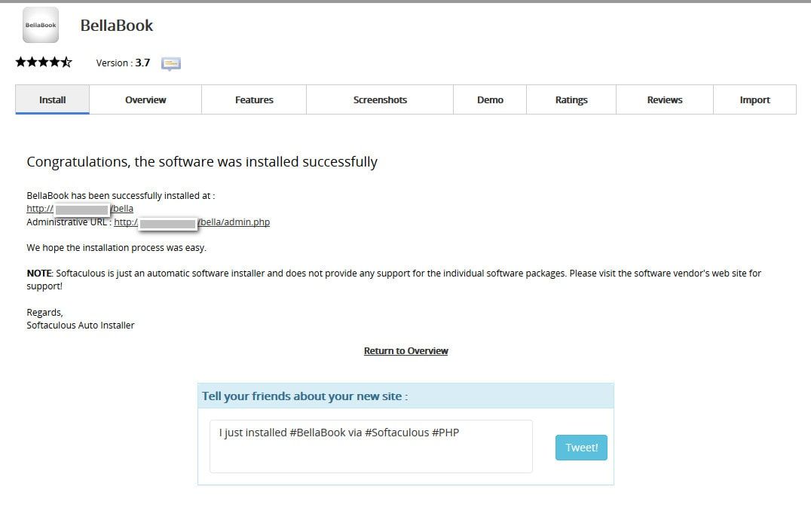Screen dimensions: 811x532
Task: Open the changelog icon beside version 3.7
Action: 171,63
